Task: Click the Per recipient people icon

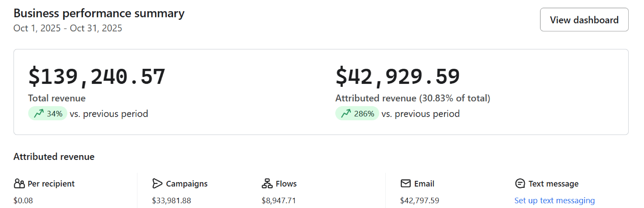Action: [19, 184]
